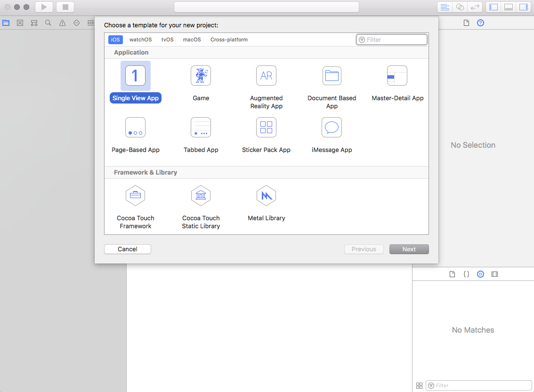The height and width of the screenshot is (392, 534).
Task: Toggle the Debug area visibility
Action: 509,7
